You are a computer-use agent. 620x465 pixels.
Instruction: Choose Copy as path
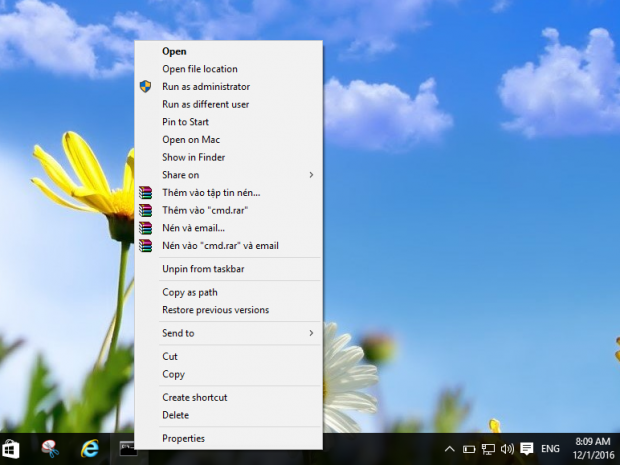click(x=189, y=292)
